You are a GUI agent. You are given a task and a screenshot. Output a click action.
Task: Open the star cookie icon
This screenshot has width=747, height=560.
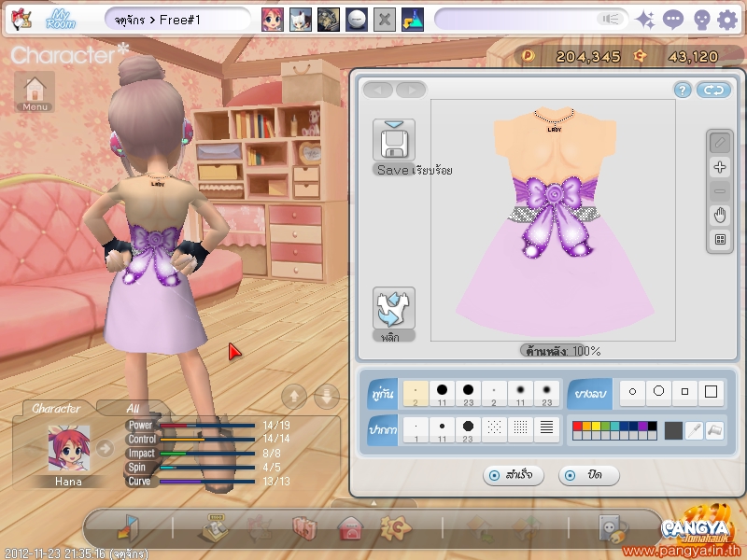395,527
